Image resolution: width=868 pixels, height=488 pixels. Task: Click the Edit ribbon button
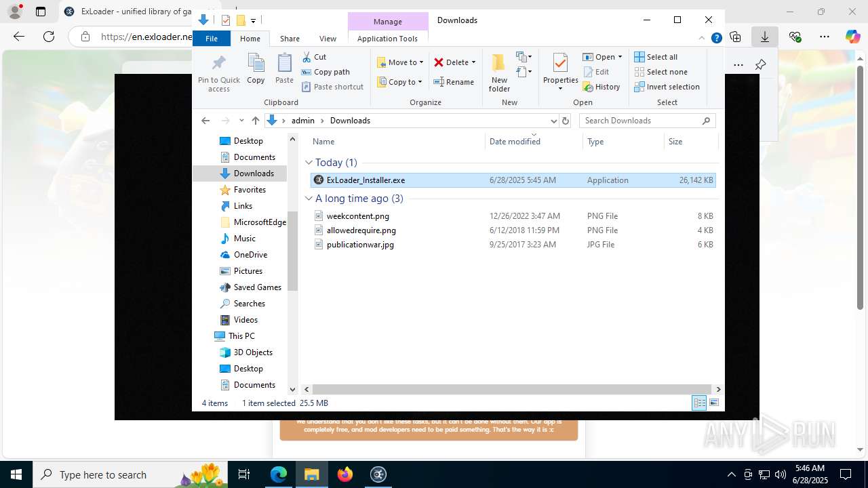pos(596,72)
